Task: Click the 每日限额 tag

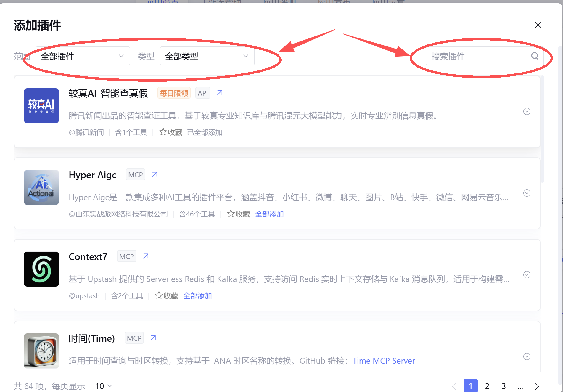Action: click(x=174, y=93)
